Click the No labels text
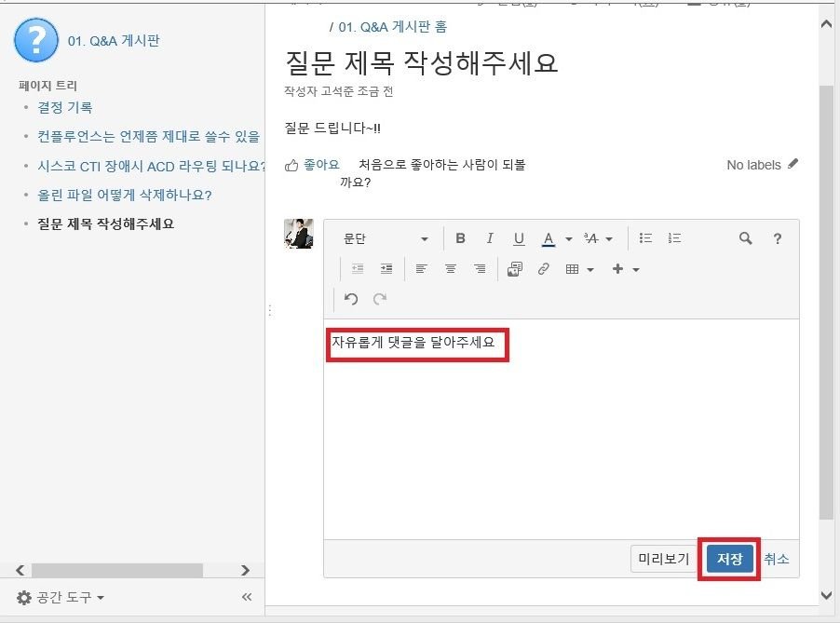The image size is (840, 623). (x=753, y=165)
